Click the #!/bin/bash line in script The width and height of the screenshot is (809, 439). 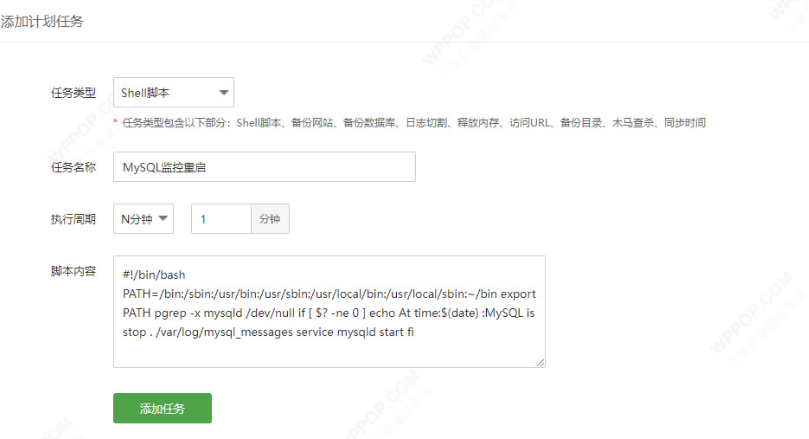[x=154, y=275]
